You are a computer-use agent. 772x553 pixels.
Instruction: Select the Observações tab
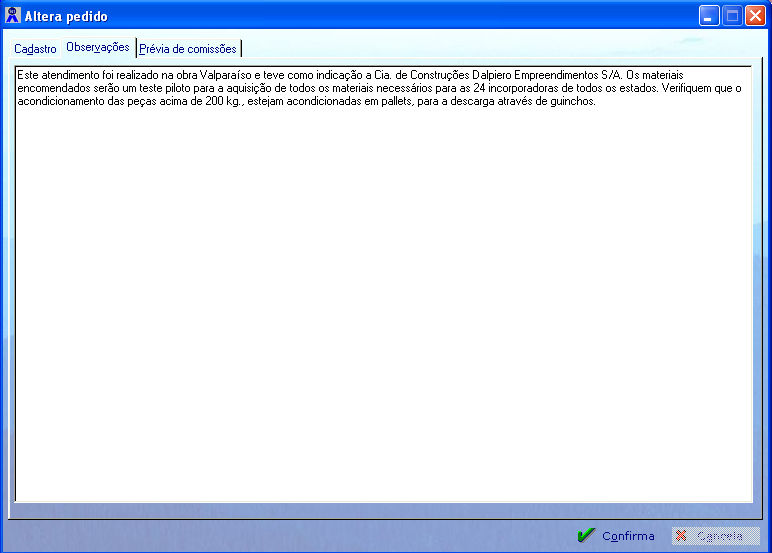(97, 48)
